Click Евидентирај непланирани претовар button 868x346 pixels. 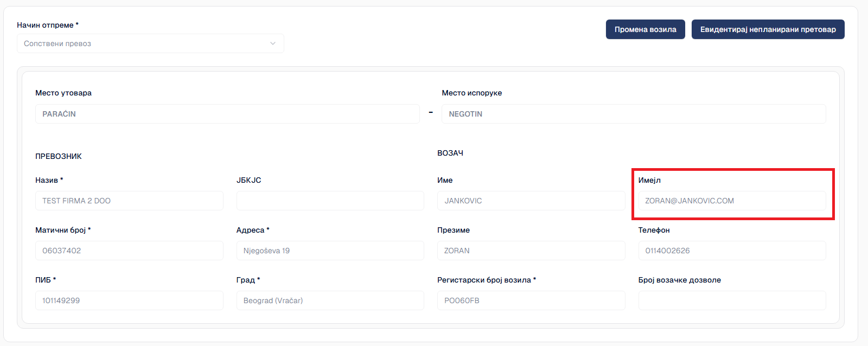[x=768, y=29]
